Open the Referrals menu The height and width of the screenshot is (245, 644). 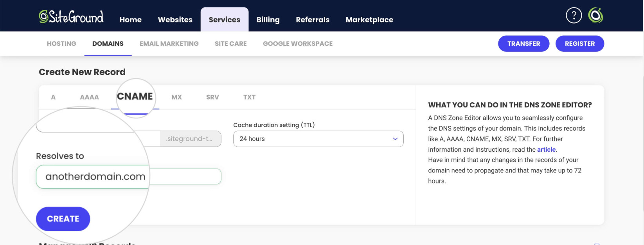(313, 20)
